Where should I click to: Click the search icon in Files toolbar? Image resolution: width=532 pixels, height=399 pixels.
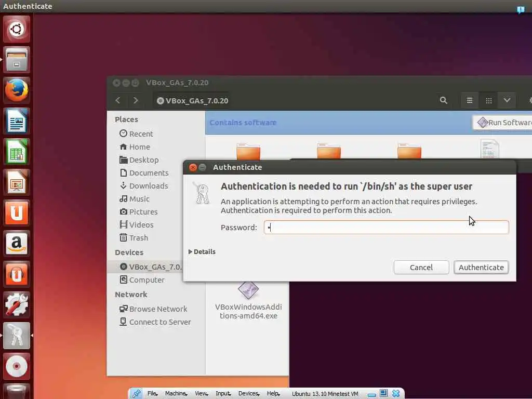444,100
